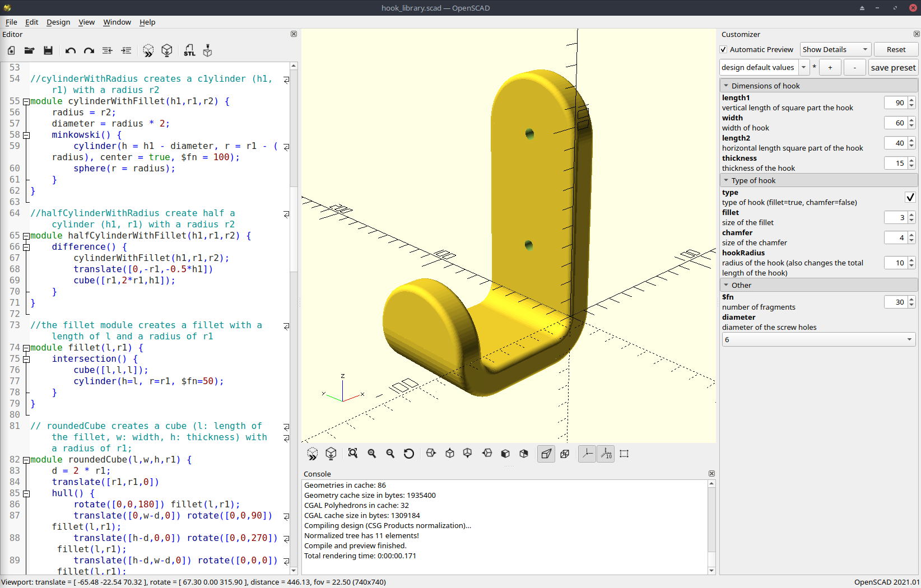Close the Console panel

(711, 474)
